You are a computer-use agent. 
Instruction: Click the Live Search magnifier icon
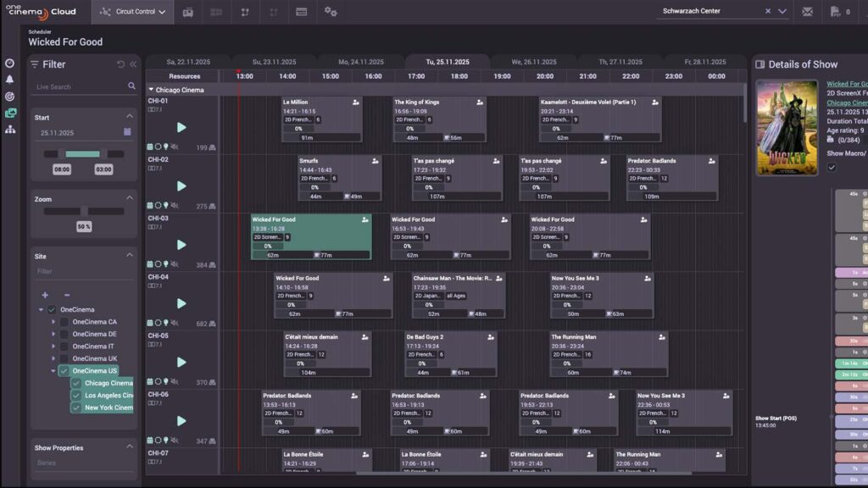(131, 86)
